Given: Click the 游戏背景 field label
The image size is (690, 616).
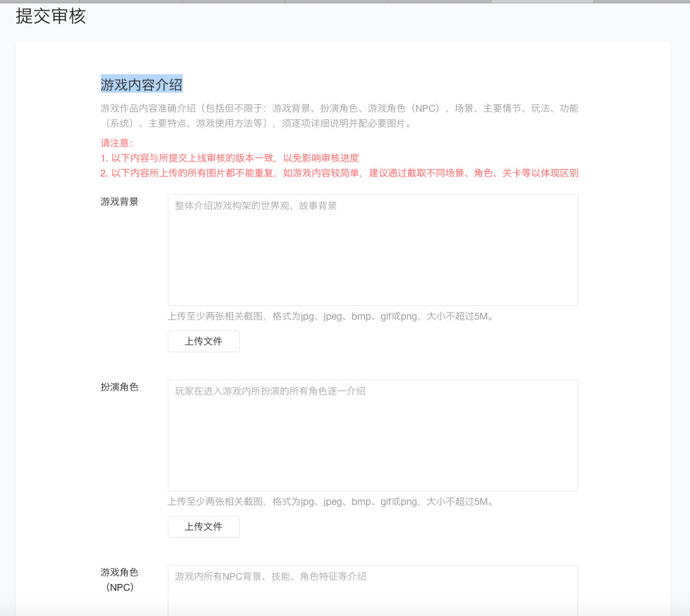Looking at the screenshot, I should (x=119, y=202).
